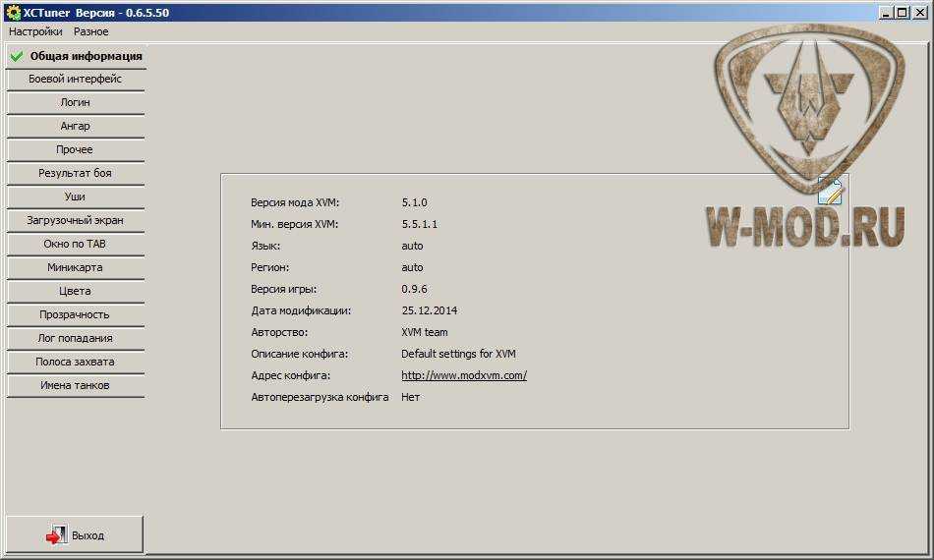
Task: Open the Прозрачность settings
Action: [x=76, y=314]
